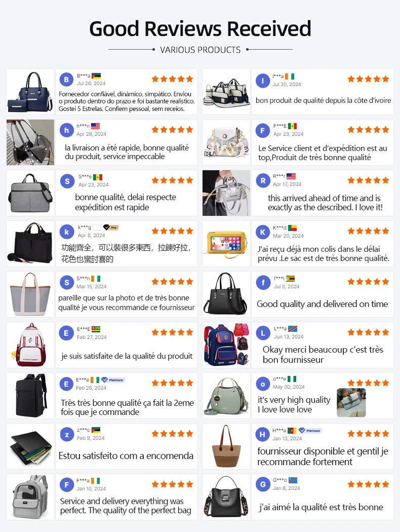Screen dimensions: 400x532
Task: Click the review text 'Estou satisfeito com a encomenda'
Action: tap(126, 455)
